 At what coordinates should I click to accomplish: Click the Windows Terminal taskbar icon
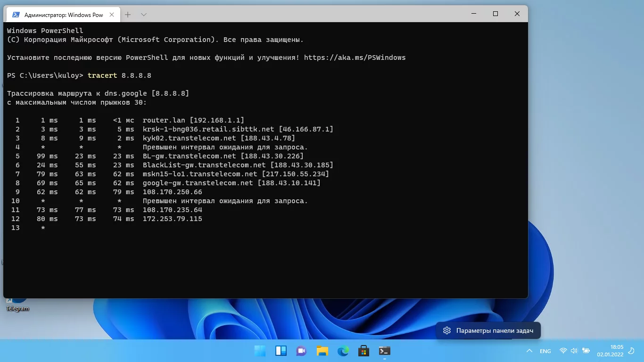(385, 351)
